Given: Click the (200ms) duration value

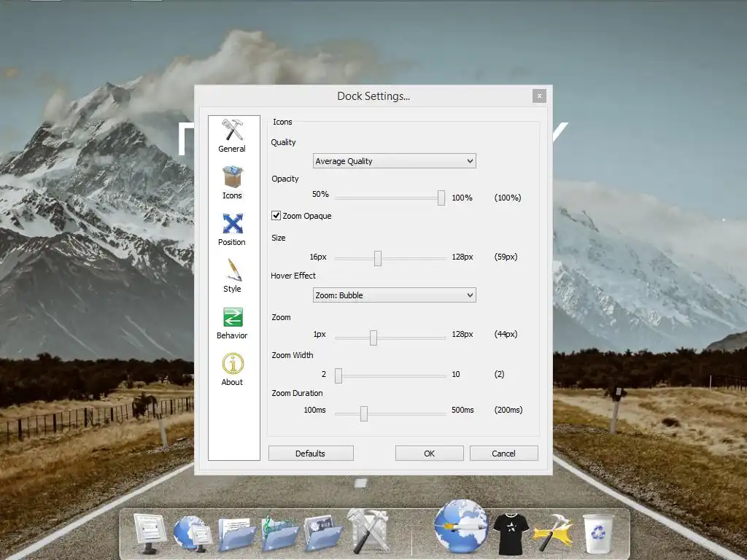Looking at the screenshot, I should pyautogui.click(x=508, y=410).
